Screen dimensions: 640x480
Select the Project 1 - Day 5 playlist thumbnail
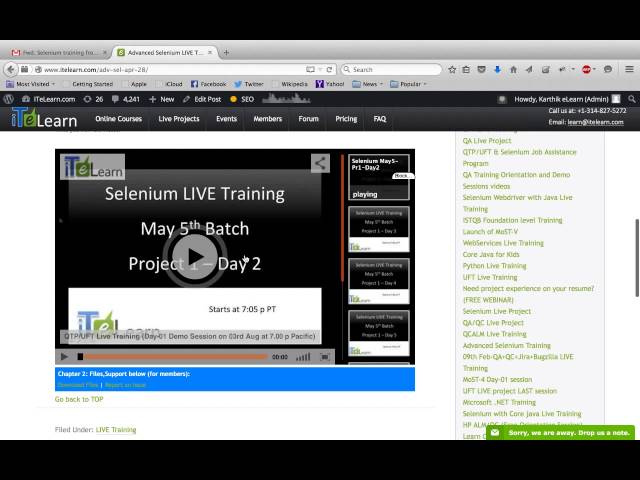pyautogui.click(x=379, y=333)
